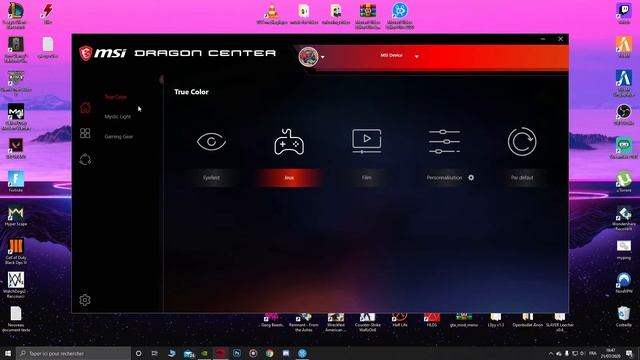Select the Corbeille recycle bin icon
Viewport: 640px width, 360px height.
coord(624,316)
